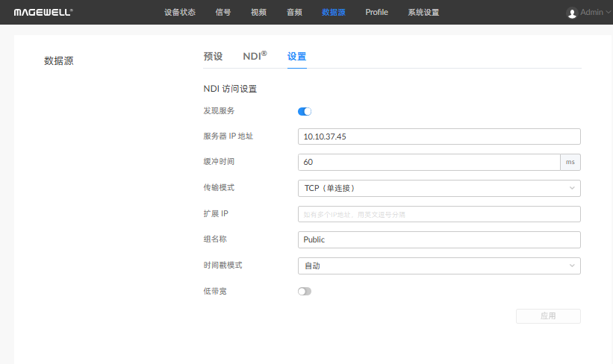Toggle the 发现服务 discovery switch
The image size is (613, 364).
click(305, 111)
